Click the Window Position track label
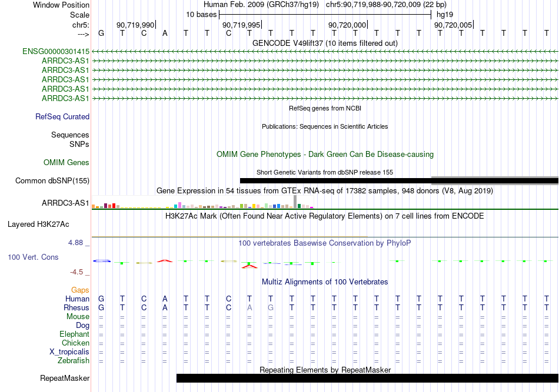 click(x=61, y=5)
